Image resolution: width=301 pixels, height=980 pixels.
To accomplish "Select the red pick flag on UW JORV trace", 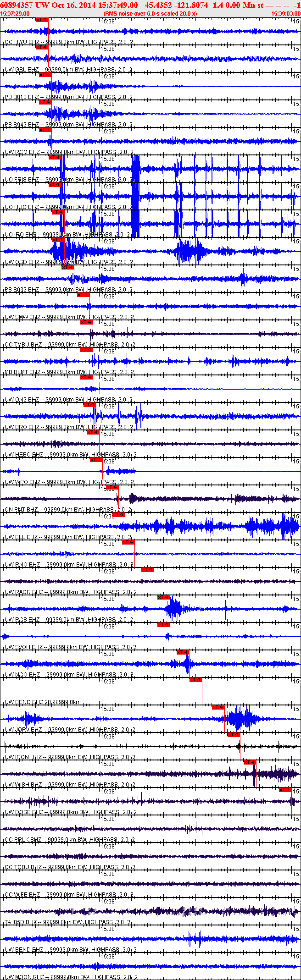I will 218,707.
